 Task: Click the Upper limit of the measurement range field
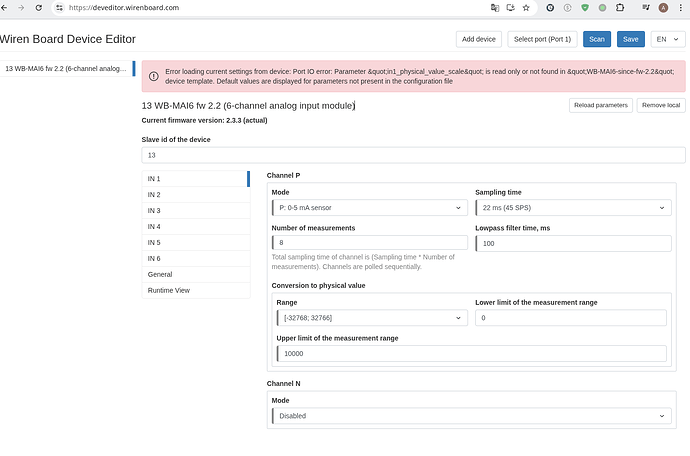pyautogui.click(x=472, y=353)
